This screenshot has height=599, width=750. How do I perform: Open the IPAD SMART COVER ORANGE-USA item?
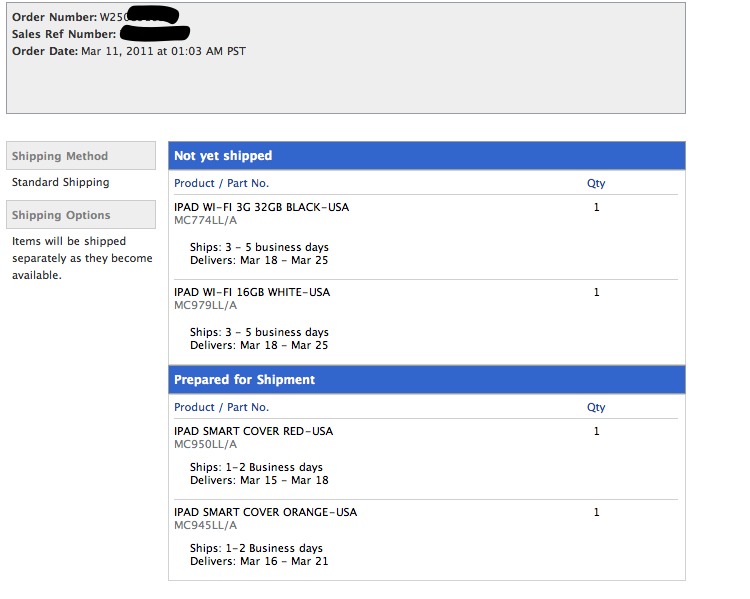pos(265,512)
